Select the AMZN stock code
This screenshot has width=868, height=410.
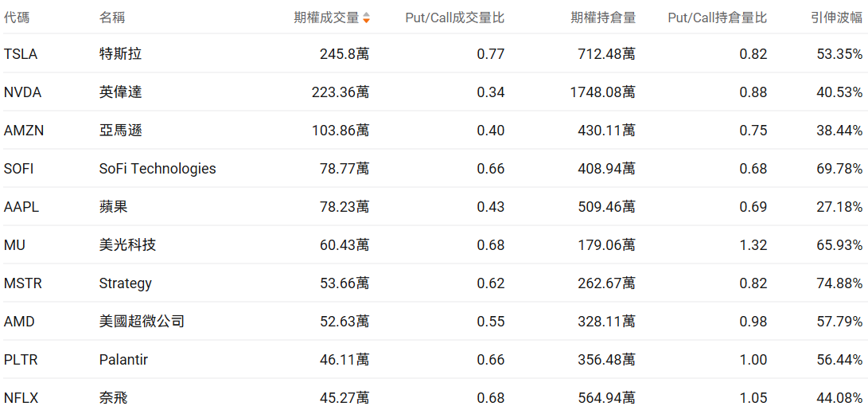[24, 131]
